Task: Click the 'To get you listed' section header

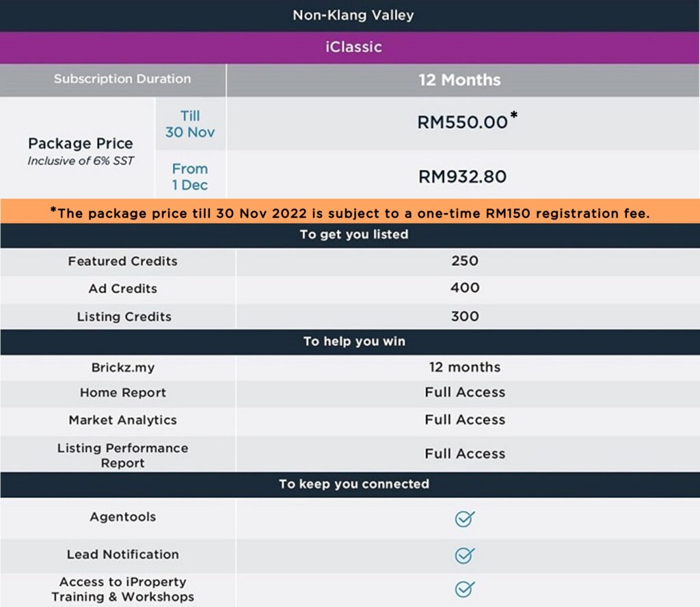Action: pyautogui.click(x=354, y=234)
